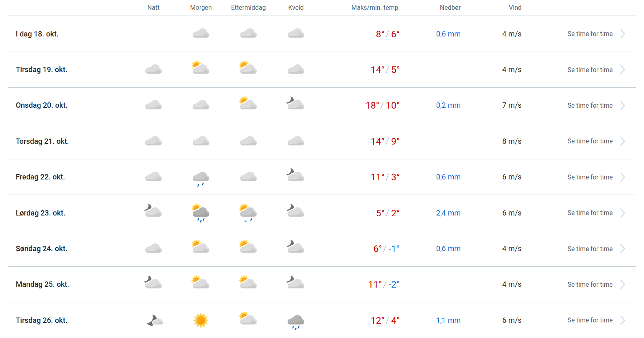Image resolution: width=644 pixels, height=338 pixels.
Task: Click the partly sunny icon for Mandag 25. okt. afternoon
Action: [248, 283]
